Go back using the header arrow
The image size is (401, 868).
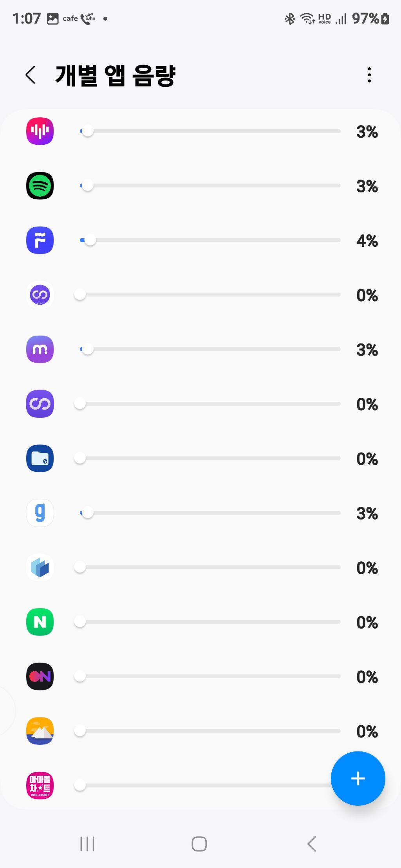(x=31, y=75)
